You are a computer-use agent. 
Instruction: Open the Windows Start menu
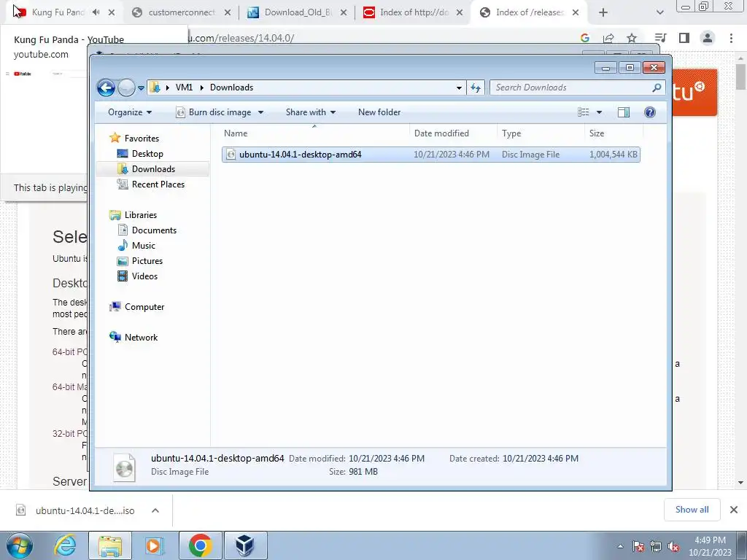tap(19, 545)
